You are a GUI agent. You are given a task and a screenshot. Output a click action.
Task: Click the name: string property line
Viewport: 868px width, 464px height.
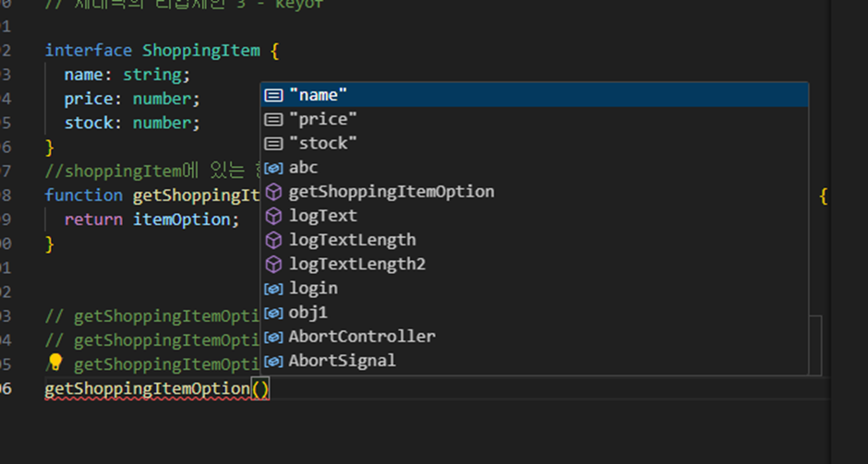[x=127, y=75]
